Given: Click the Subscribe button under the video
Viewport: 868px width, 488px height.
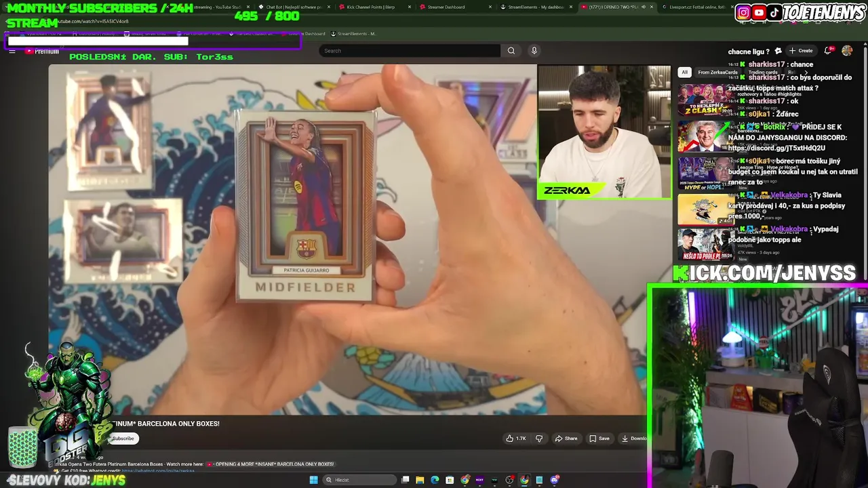Looking at the screenshot, I should (x=123, y=439).
